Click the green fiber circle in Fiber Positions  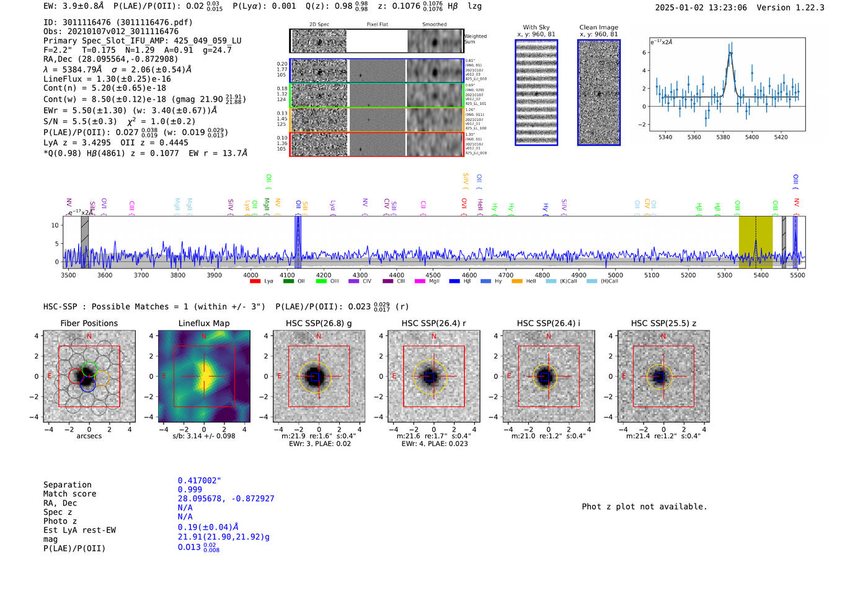(89, 368)
